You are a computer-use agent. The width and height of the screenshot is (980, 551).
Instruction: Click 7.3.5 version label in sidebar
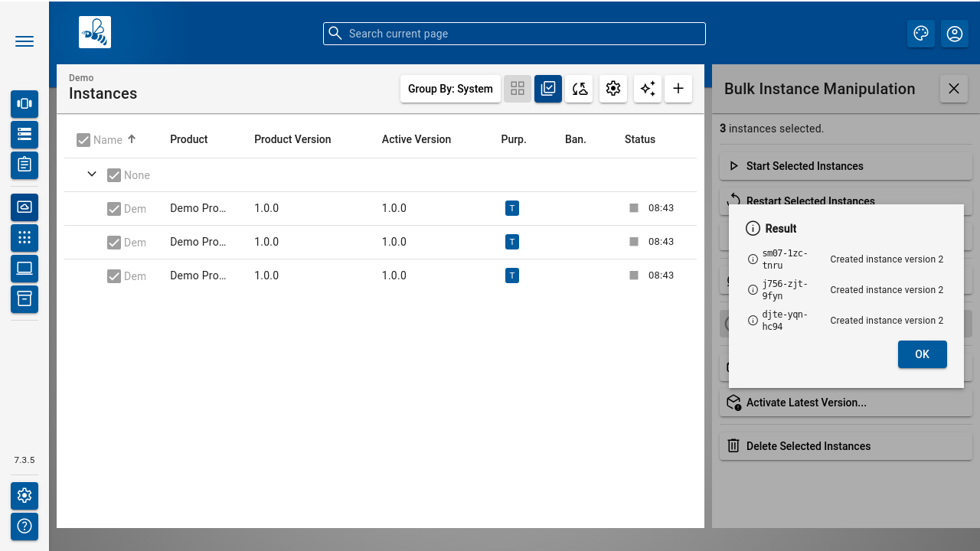[24, 461]
